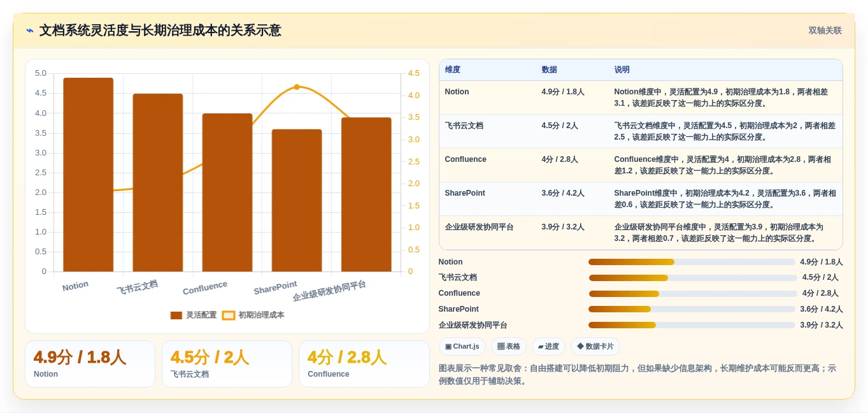868x413 pixels.
Task: Click the Confluence progress bar
Action: pos(693,294)
